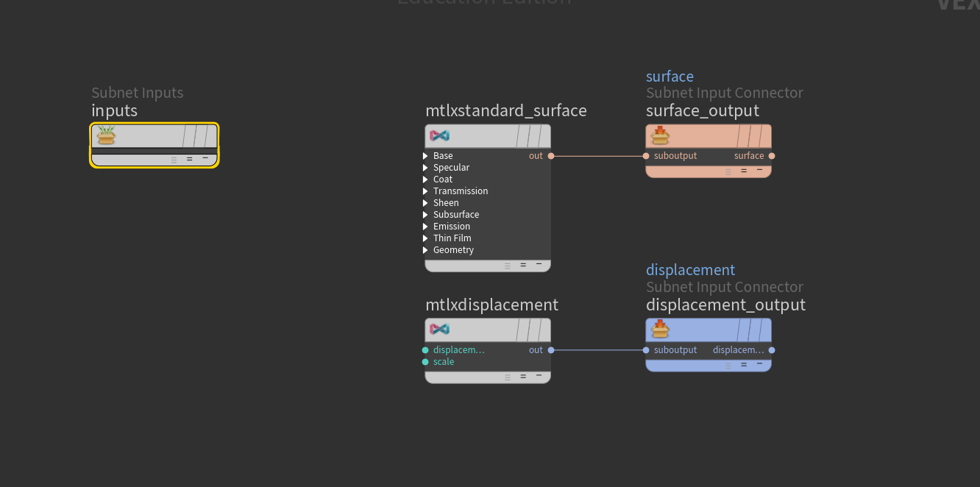Toggle rightmost flag on surface_output node
This screenshot has height=487, width=980.
pyautogui.click(x=765, y=136)
